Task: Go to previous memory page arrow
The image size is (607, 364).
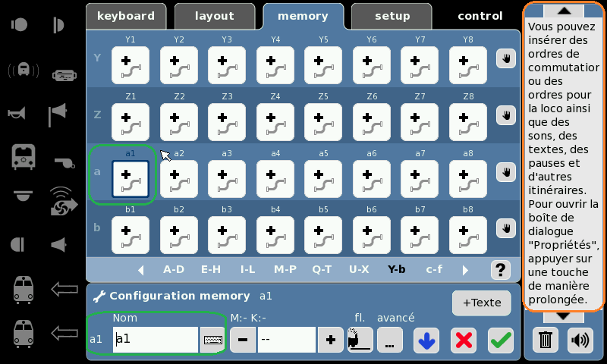Action: (x=141, y=270)
